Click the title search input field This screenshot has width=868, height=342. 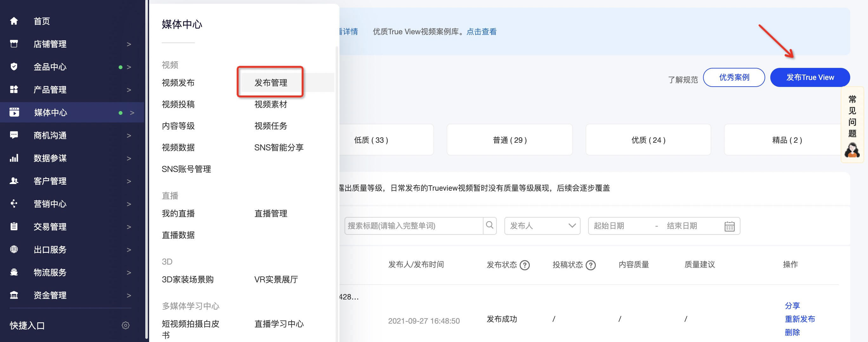pos(413,226)
